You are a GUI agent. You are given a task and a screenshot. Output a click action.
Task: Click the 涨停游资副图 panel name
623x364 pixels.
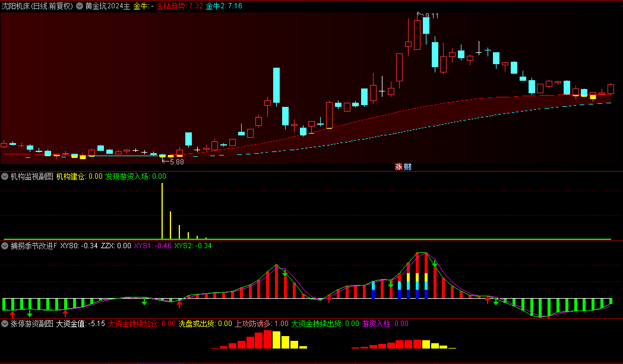pos(32,324)
